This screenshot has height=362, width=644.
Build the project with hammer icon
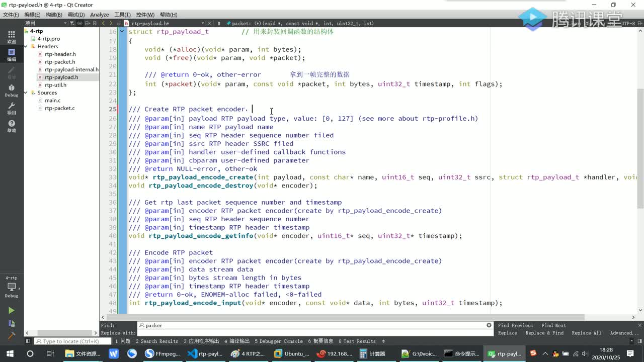[11, 335]
